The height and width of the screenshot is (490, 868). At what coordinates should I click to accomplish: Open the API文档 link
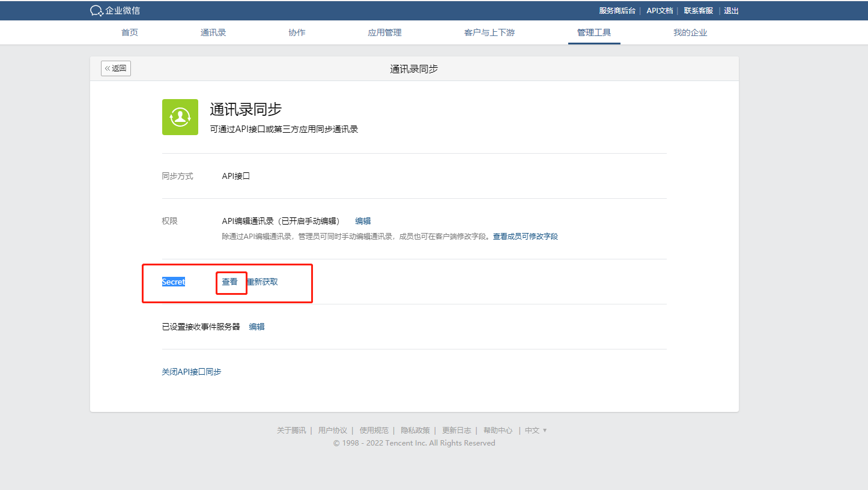[660, 11]
